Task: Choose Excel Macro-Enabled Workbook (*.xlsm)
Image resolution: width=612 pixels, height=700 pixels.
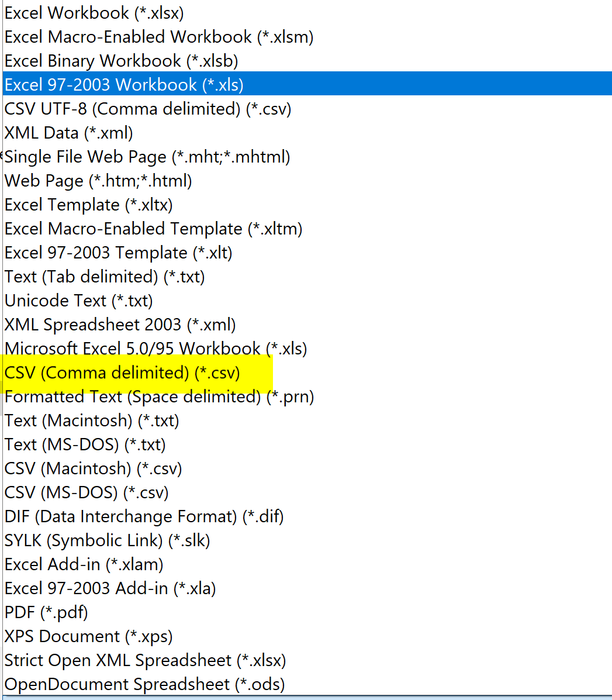Action: click(307, 37)
